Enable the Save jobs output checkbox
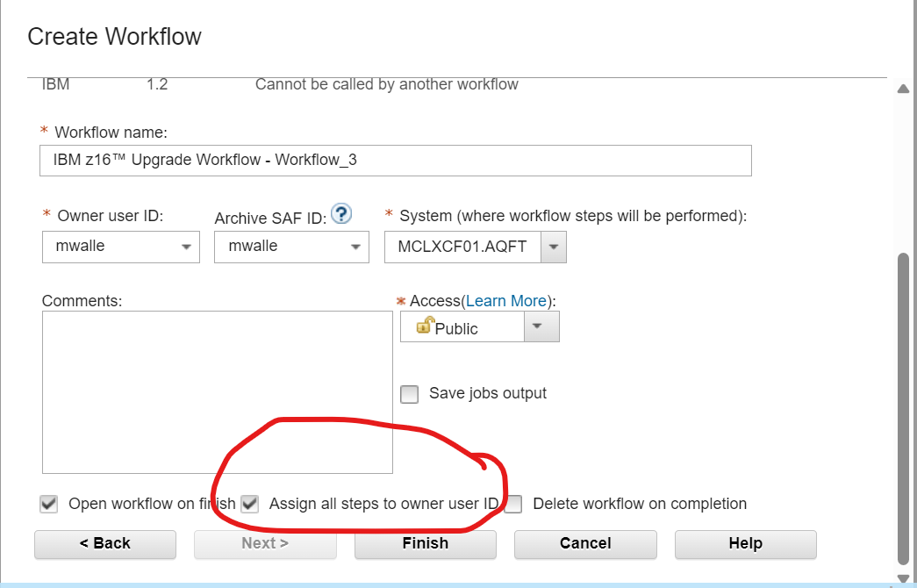The width and height of the screenshot is (917, 588). 409,394
